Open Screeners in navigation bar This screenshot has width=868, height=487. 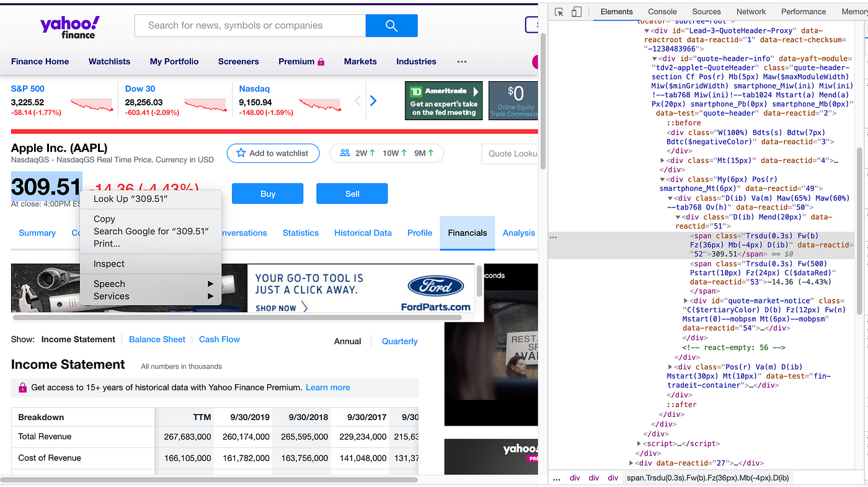click(239, 61)
